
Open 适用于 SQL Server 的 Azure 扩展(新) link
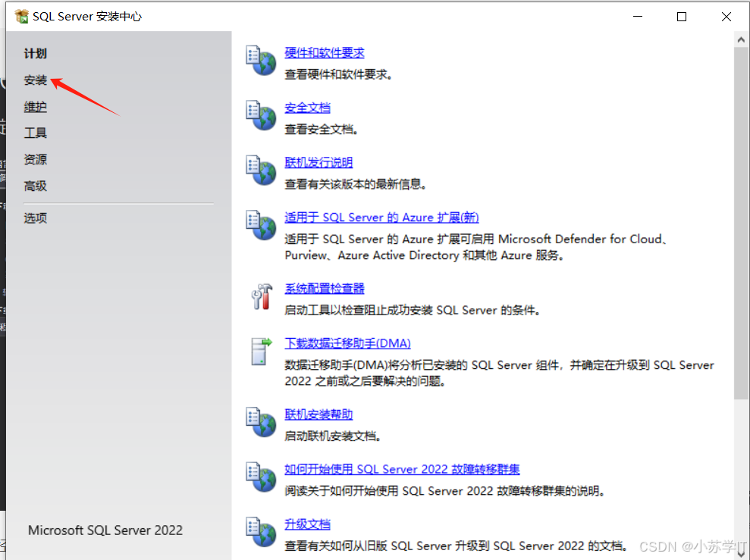(381, 218)
